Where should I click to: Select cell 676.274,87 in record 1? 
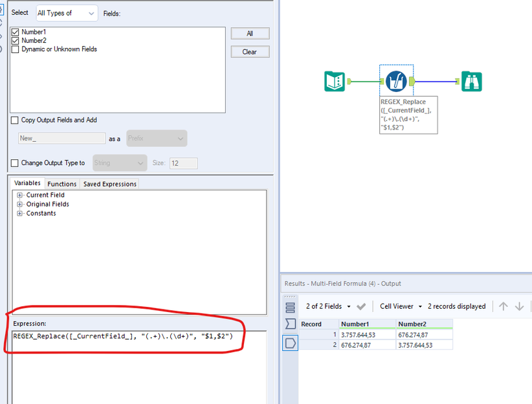424,335
